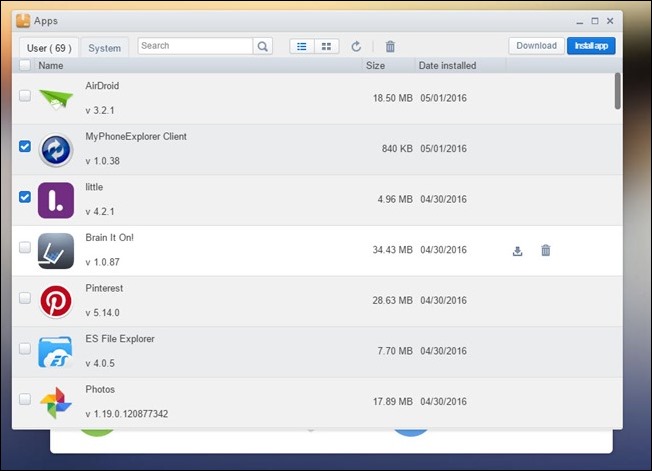Toggle the select-all checkbox in header
This screenshot has width=652, height=471.
(x=25, y=65)
